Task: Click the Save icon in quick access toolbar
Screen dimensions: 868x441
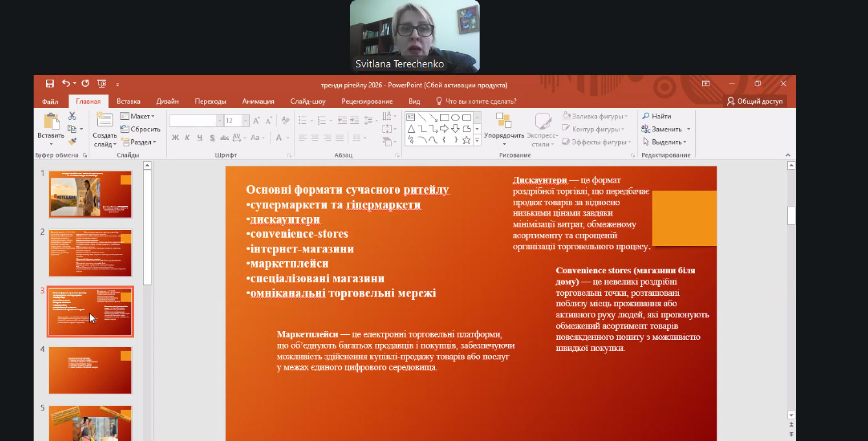Action: (50, 84)
